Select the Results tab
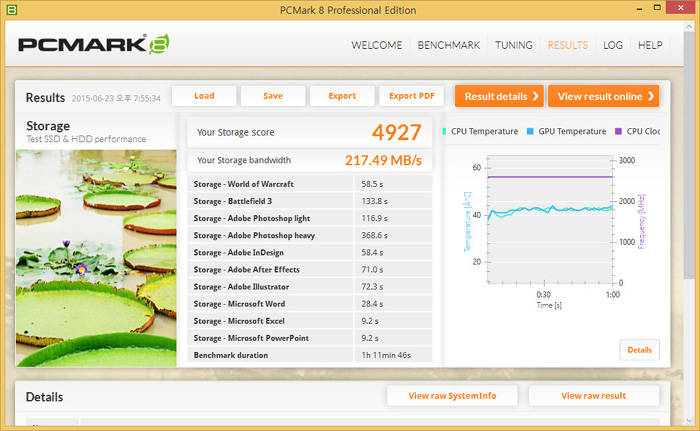The height and width of the screenshot is (431, 700). click(568, 45)
